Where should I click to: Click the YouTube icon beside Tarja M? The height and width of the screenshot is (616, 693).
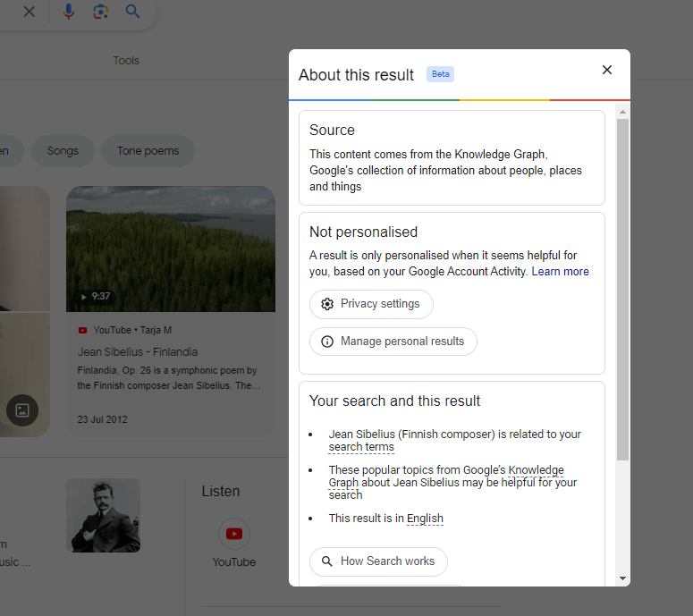tap(82, 330)
